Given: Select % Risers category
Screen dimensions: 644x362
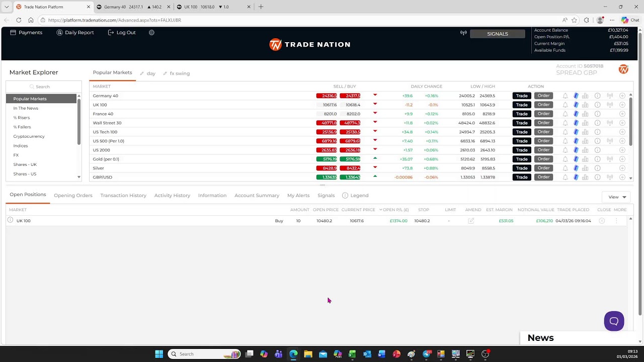Looking at the screenshot, I should click(22, 118).
